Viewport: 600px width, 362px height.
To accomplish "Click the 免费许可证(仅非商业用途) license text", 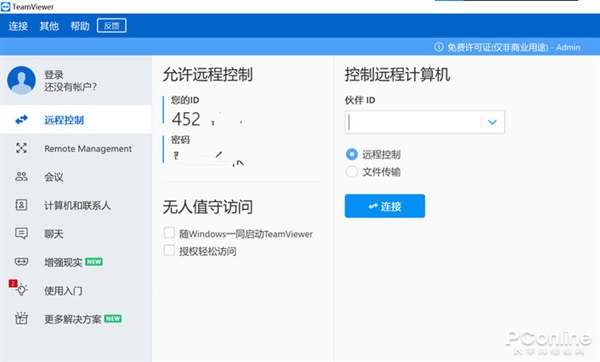I will 497,47.
